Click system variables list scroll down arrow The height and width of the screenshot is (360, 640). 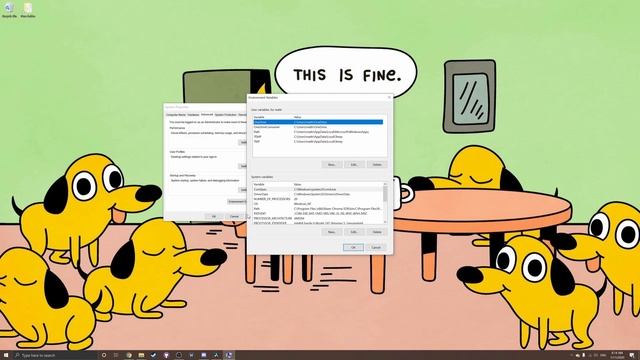[x=385, y=222]
